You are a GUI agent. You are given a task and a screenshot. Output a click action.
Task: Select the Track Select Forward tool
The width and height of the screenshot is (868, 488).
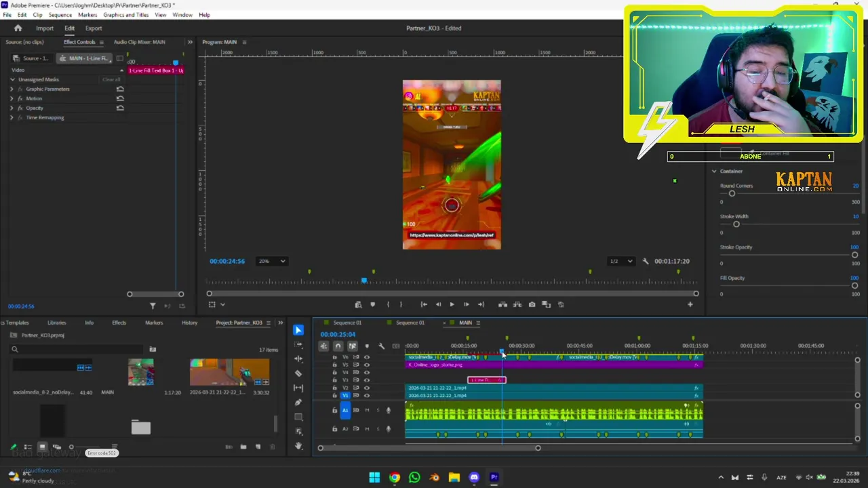[298, 344]
